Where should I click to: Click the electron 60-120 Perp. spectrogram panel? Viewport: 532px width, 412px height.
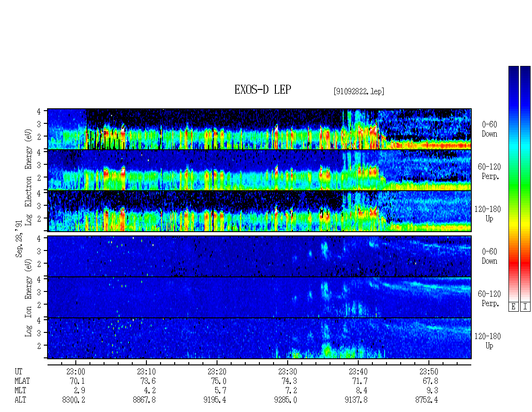pos(259,170)
